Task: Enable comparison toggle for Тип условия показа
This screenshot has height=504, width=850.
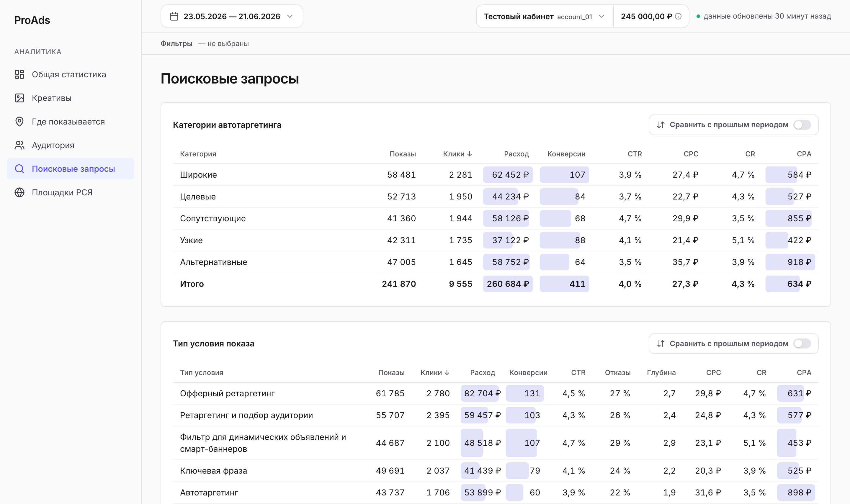Action: (802, 344)
